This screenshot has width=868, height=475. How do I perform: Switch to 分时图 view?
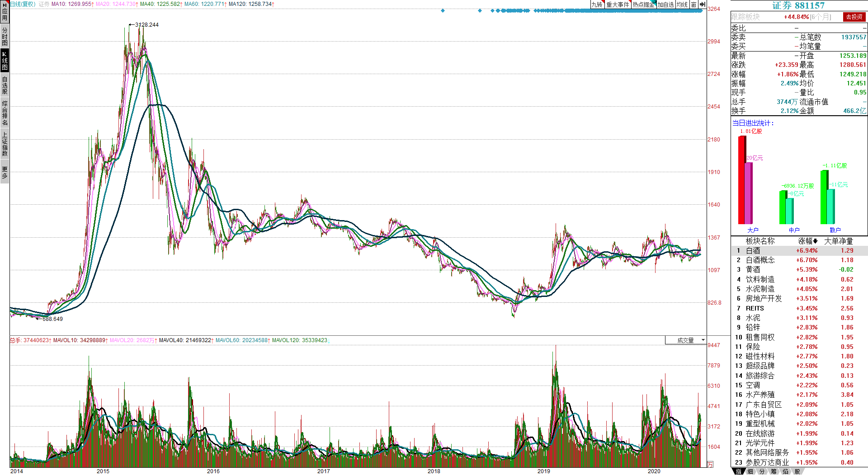coord(5,36)
